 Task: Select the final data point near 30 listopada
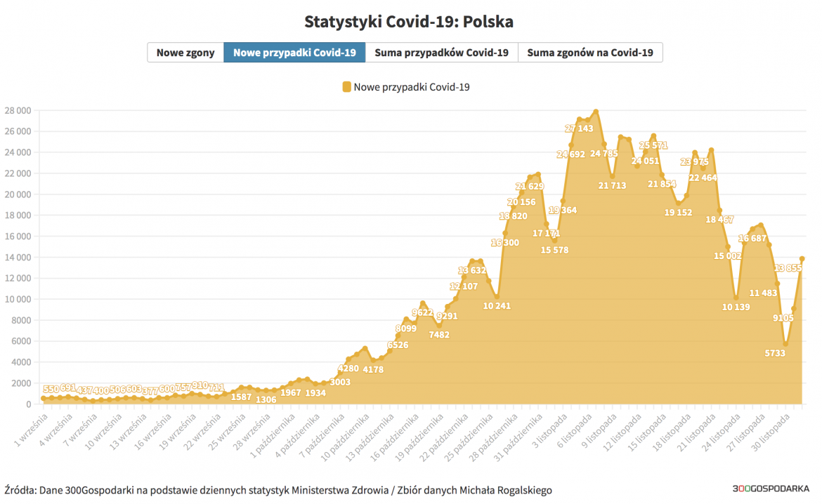click(802, 258)
